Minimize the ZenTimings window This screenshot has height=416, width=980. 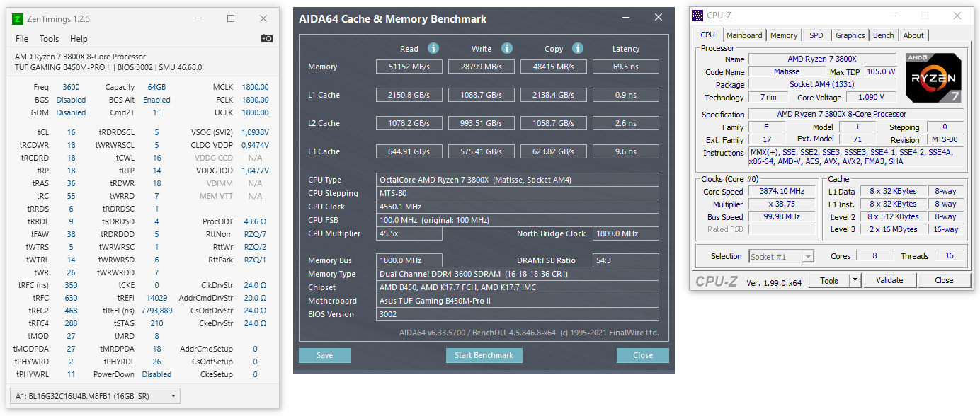[198, 18]
